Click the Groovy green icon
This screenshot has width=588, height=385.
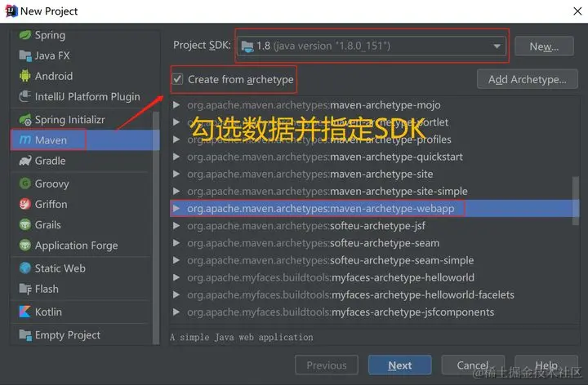[25, 184]
